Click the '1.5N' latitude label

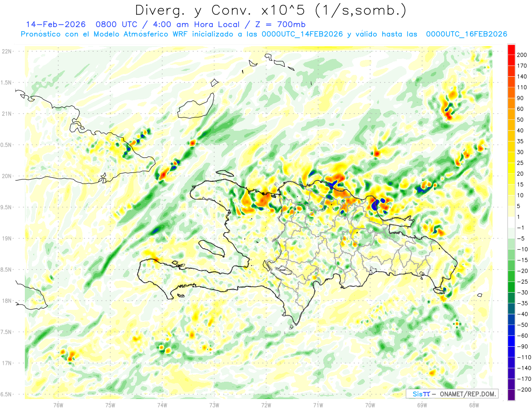[6, 82]
